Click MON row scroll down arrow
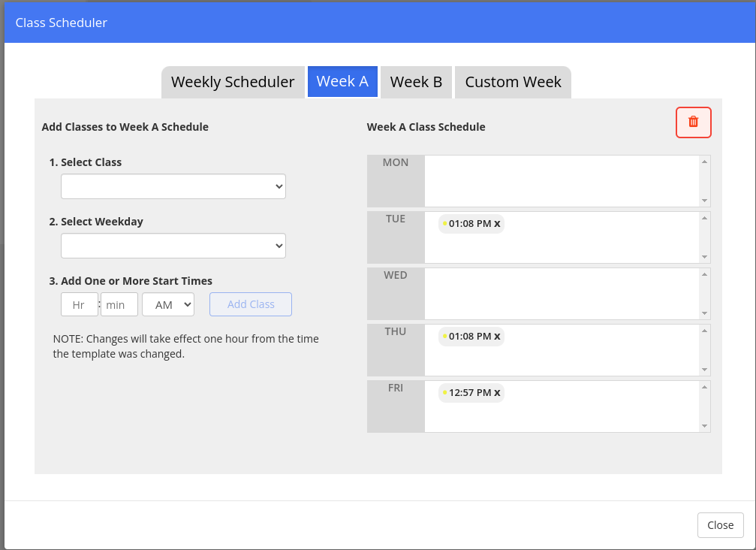 coord(704,201)
